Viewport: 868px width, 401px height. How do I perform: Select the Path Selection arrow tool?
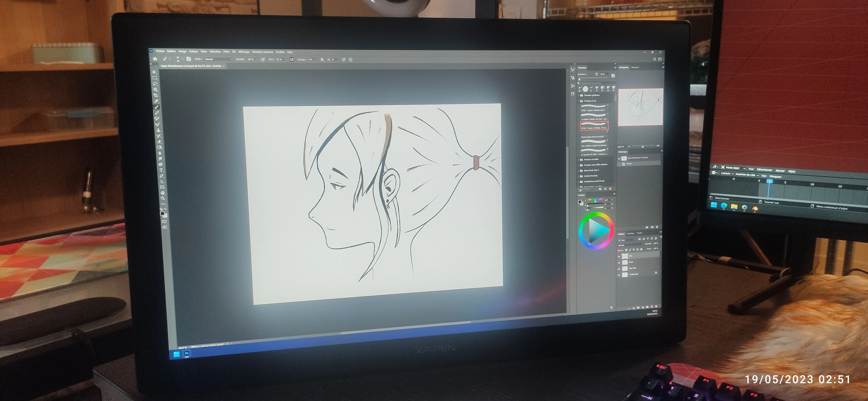click(162, 181)
